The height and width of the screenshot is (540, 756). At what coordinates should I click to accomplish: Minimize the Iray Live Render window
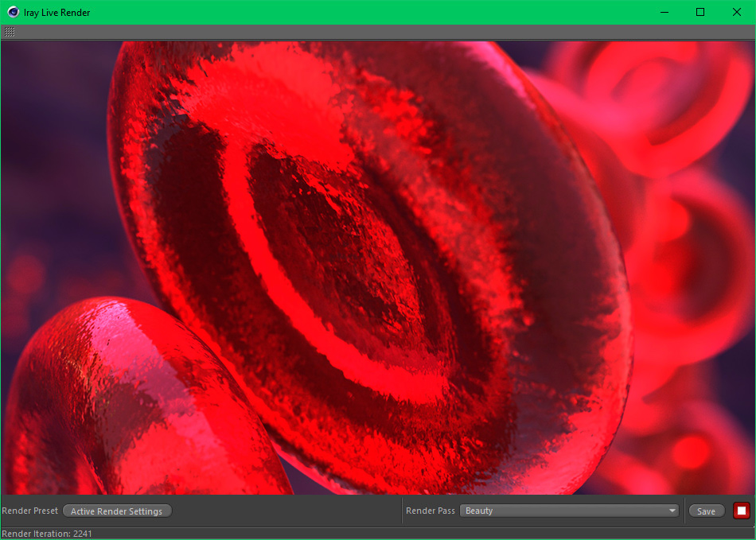point(664,12)
